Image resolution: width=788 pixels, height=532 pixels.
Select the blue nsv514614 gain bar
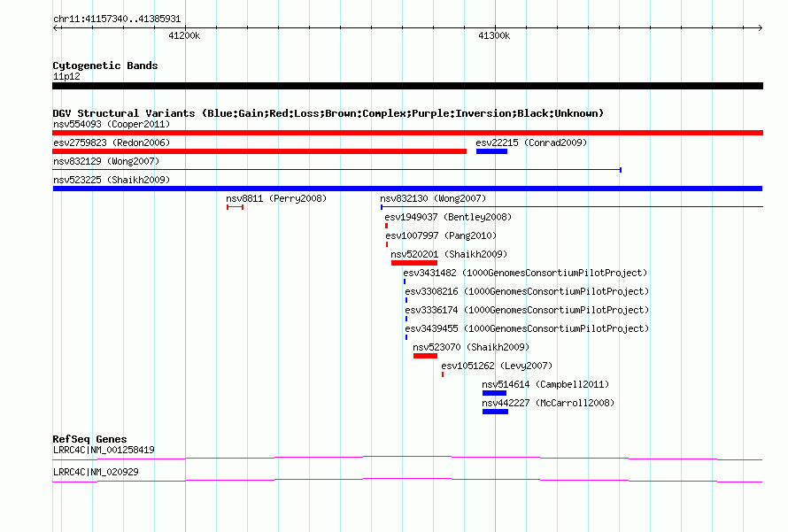click(x=495, y=393)
